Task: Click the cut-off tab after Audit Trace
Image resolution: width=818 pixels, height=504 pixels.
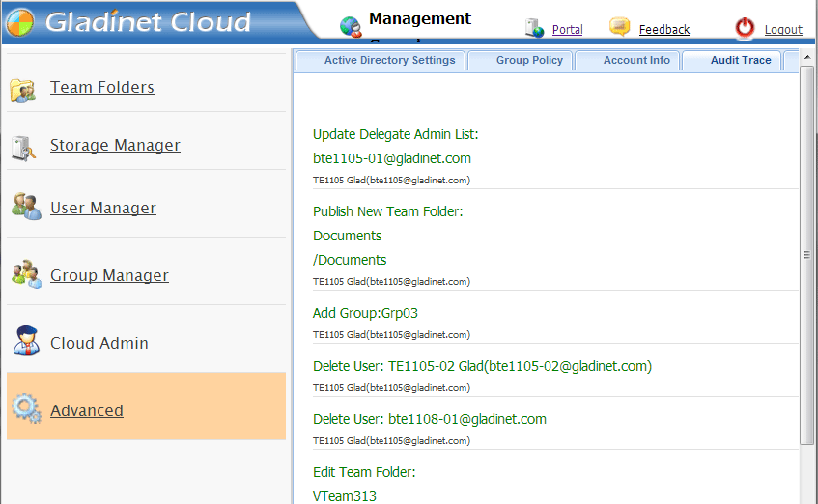Action: pos(791,60)
